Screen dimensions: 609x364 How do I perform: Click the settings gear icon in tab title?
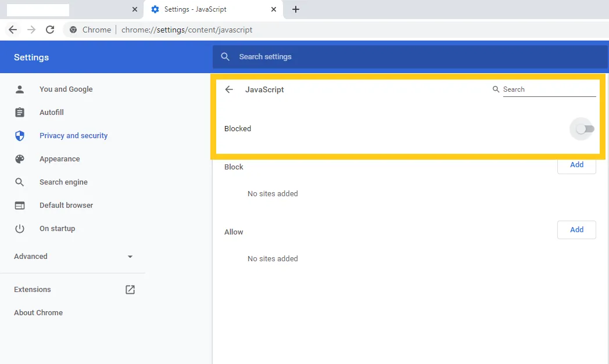155,9
